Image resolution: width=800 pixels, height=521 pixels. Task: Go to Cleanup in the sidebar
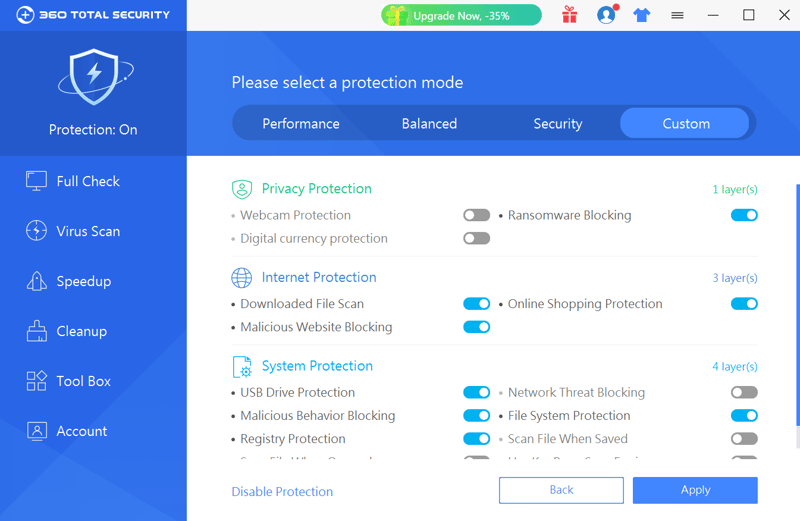coord(67,331)
